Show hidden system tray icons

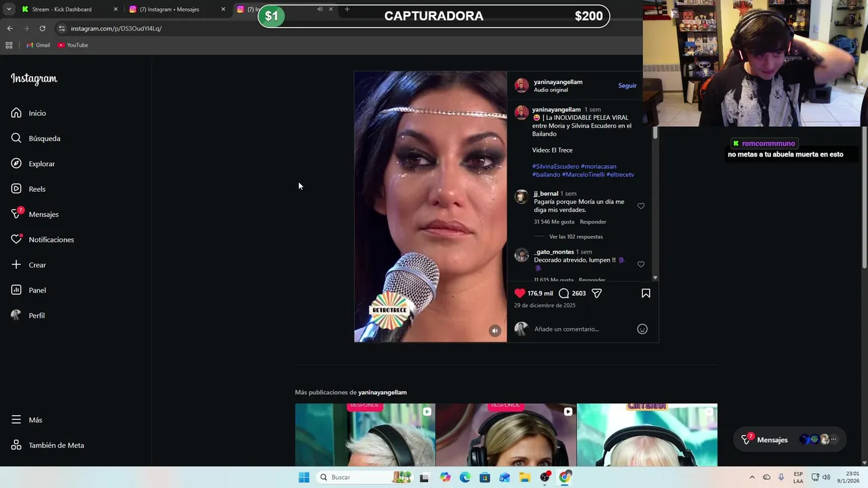pos(751,478)
